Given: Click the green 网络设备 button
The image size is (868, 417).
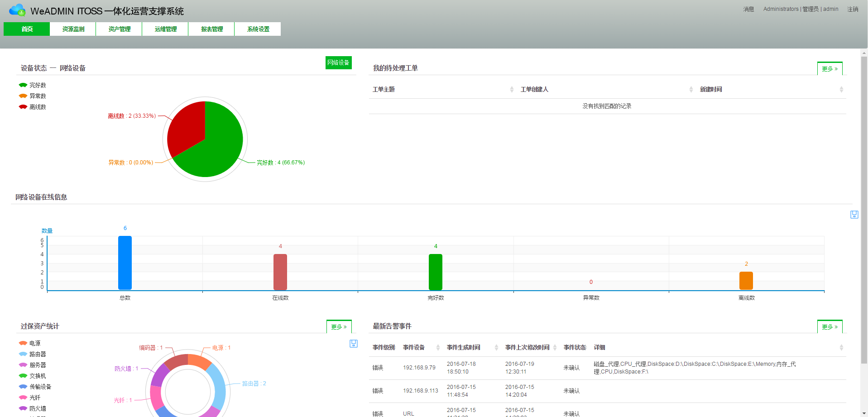Looking at the screenshot, I should pos(339,62).
